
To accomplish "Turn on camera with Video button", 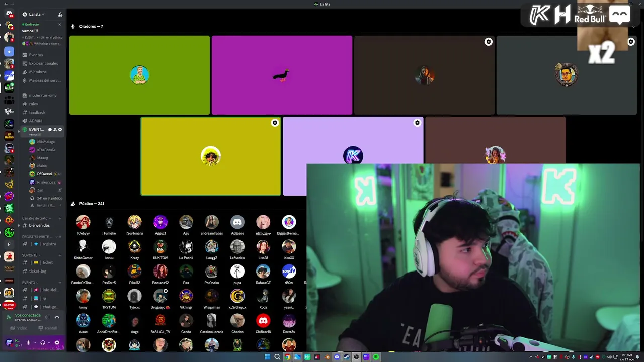I will [19, 328].
